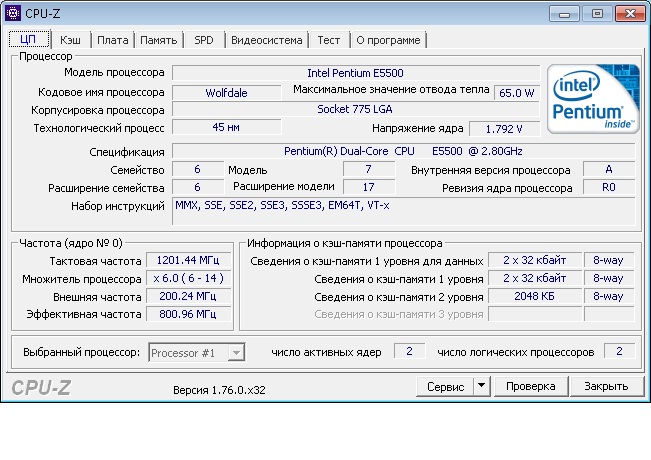Go to the SPD tab
The image size is (651, 460).
point(204,40)
